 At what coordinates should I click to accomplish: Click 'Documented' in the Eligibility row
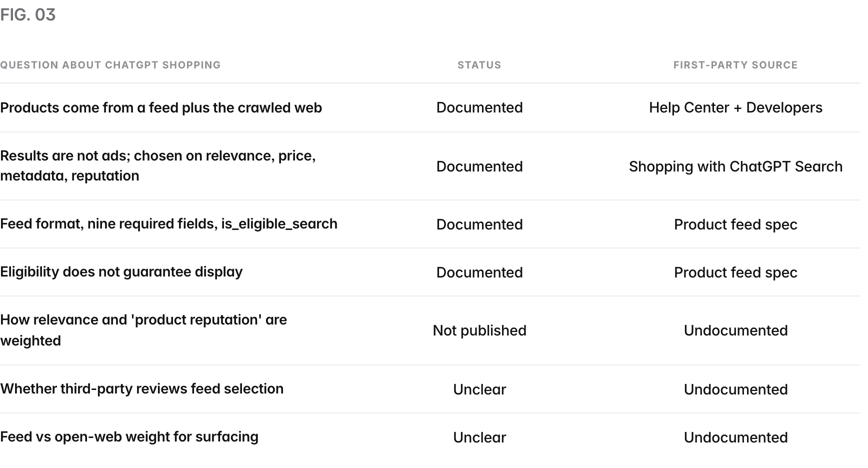pyautogui.click(x=479, y=272)
